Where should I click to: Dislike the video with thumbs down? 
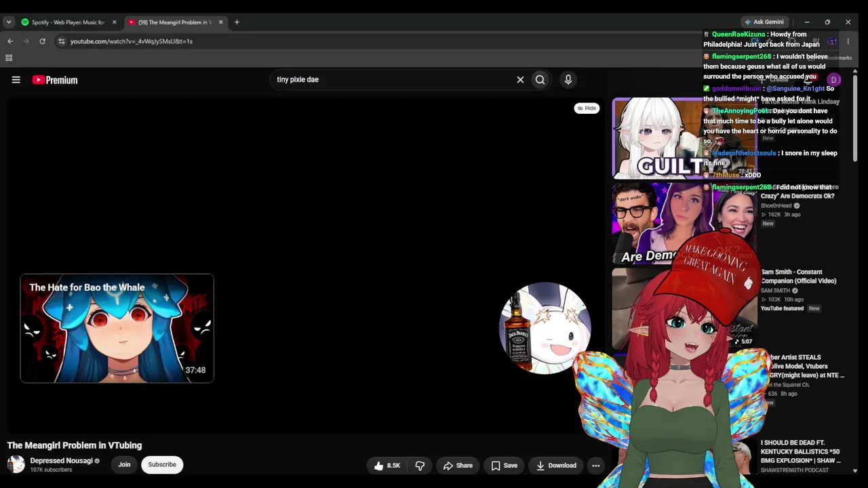pyautogui.click(x=420, y=466)
